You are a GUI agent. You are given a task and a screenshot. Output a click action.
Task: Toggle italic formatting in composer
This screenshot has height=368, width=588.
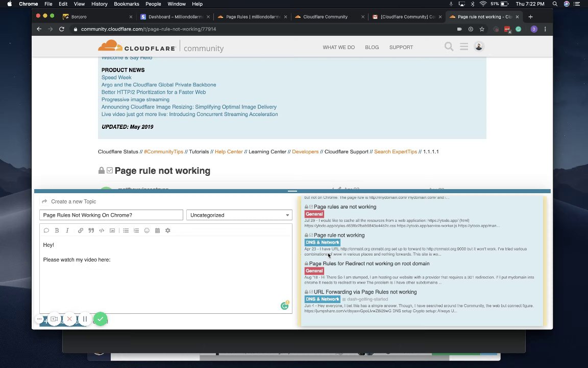point(67,231)
